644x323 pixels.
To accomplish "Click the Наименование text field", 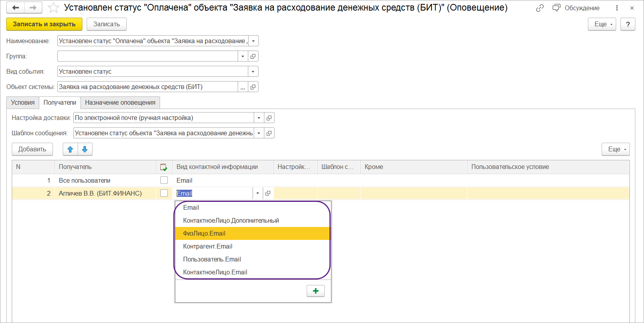I will coord(153,41).
